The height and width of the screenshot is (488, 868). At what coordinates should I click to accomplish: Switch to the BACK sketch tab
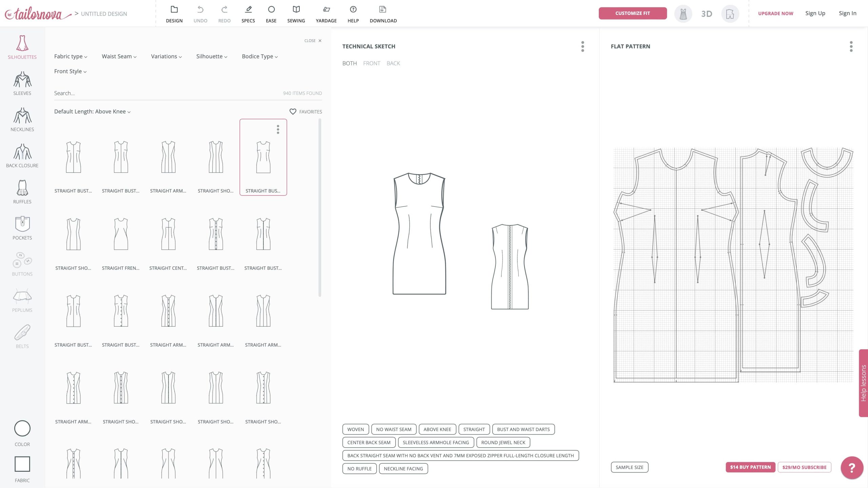coord(393,63)
